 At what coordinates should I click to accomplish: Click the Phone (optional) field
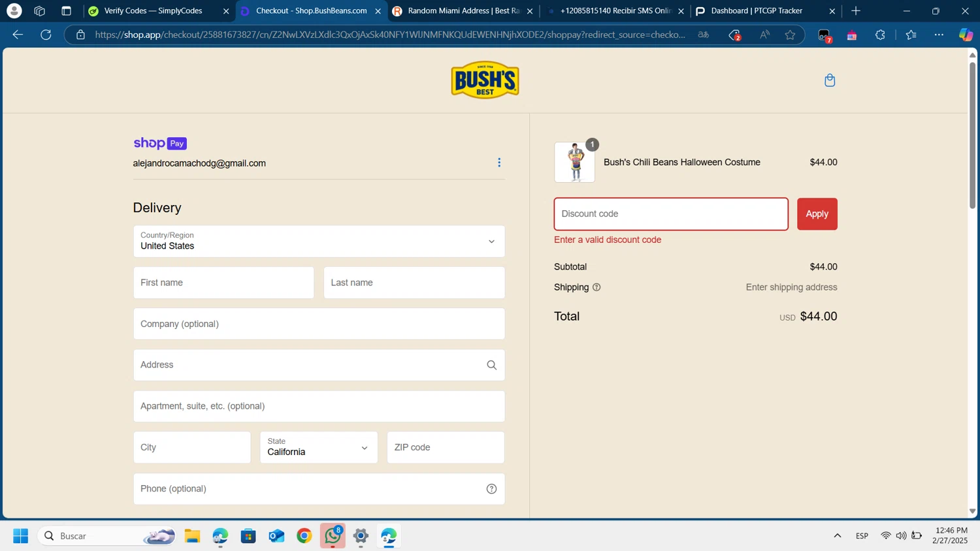(319, 489)
